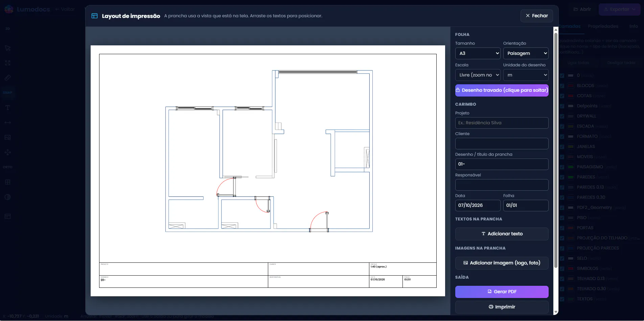The height and width of the screenshot is (321, 644).
Task: Click the PROJEÇÃO PAREDES layer name
Action: coord(598,248)
